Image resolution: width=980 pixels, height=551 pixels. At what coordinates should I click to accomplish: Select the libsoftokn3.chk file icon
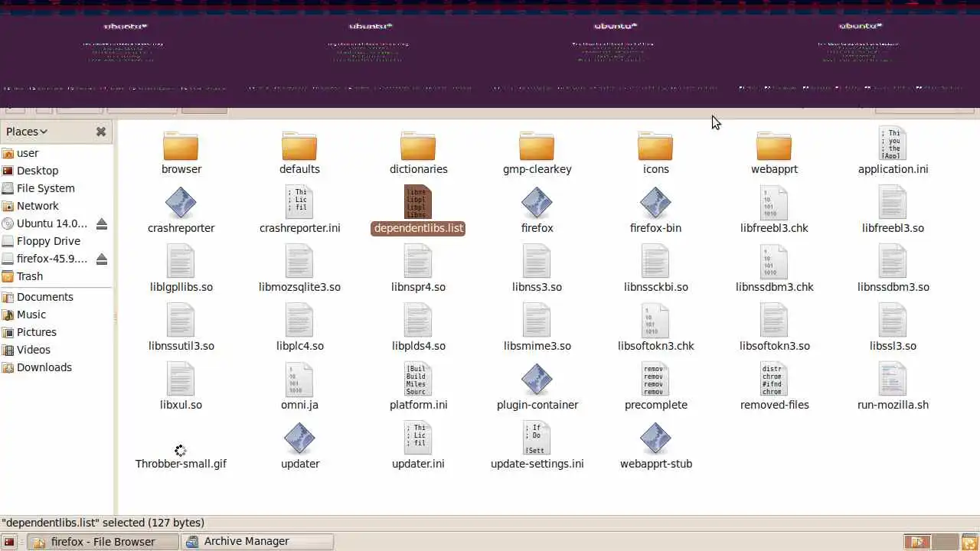click(x=655, y=321)
